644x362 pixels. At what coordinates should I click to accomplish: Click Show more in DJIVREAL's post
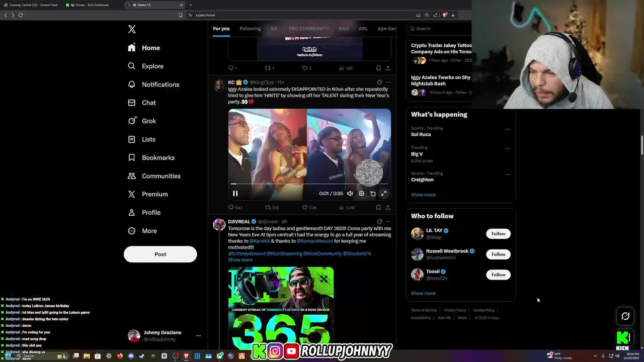[x=240, y=260]
